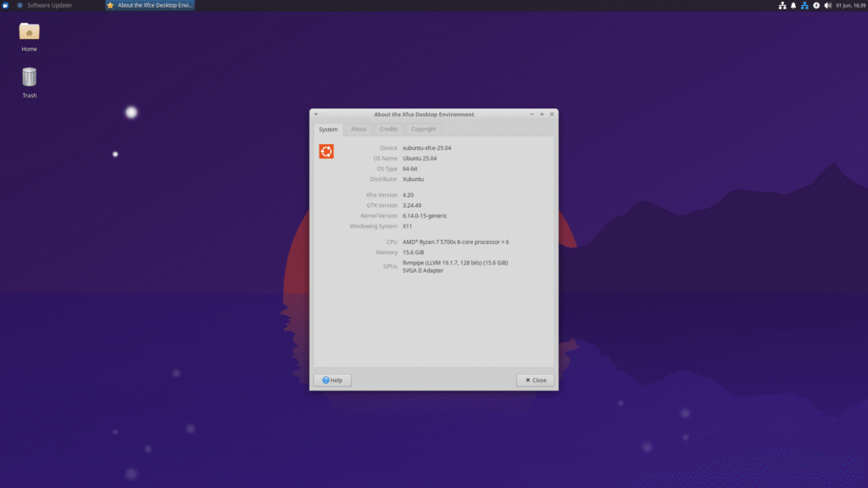Click the 'Windowing System' field label
Viewport: 868px width, 488px height.
[x=374, y=226]
